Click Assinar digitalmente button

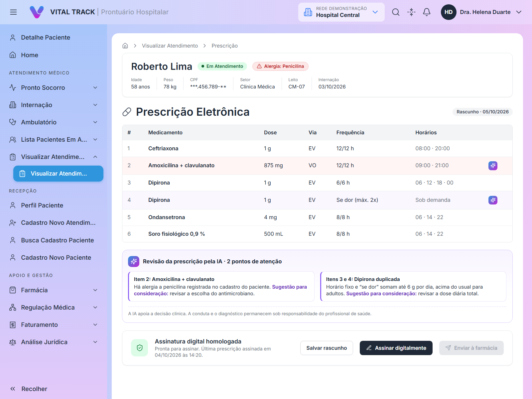pyautogui.click(x=396, y=348)
